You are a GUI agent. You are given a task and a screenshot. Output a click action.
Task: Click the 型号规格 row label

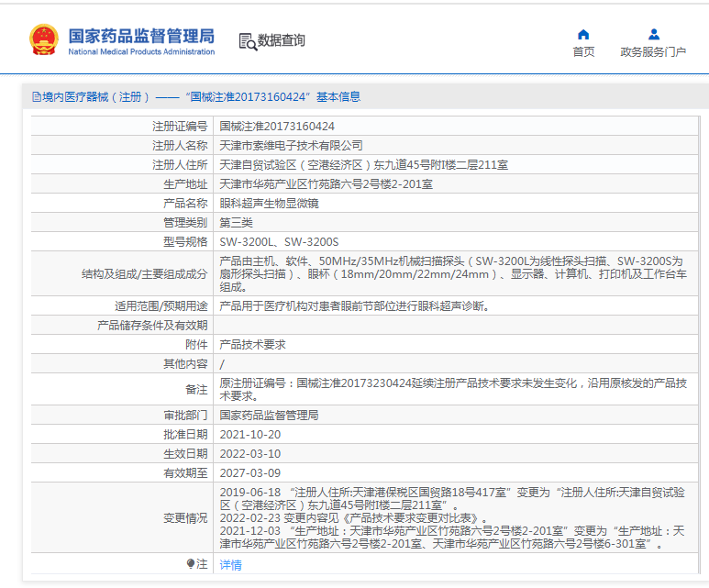click(185, 242)
